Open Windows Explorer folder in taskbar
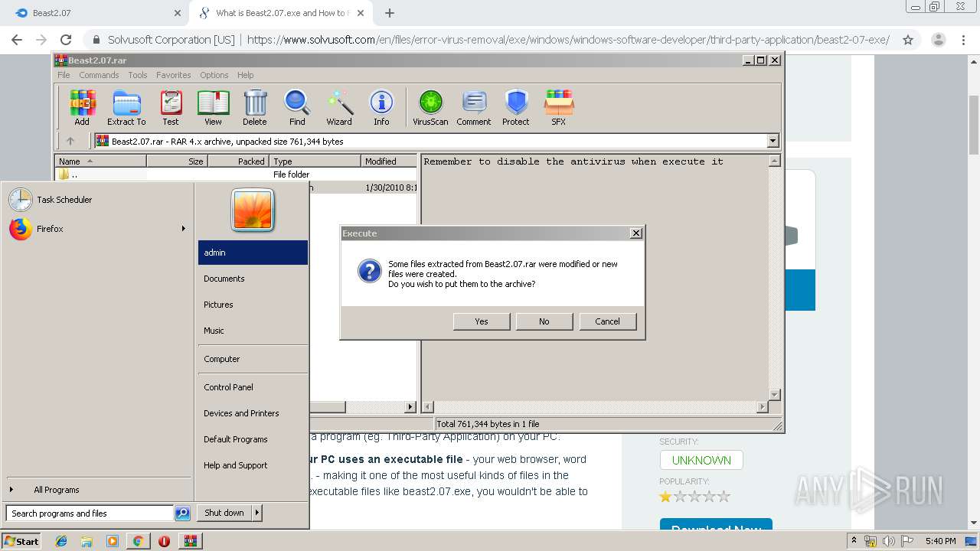The width and height of the screenshot is (980, 551). (87, 541)
